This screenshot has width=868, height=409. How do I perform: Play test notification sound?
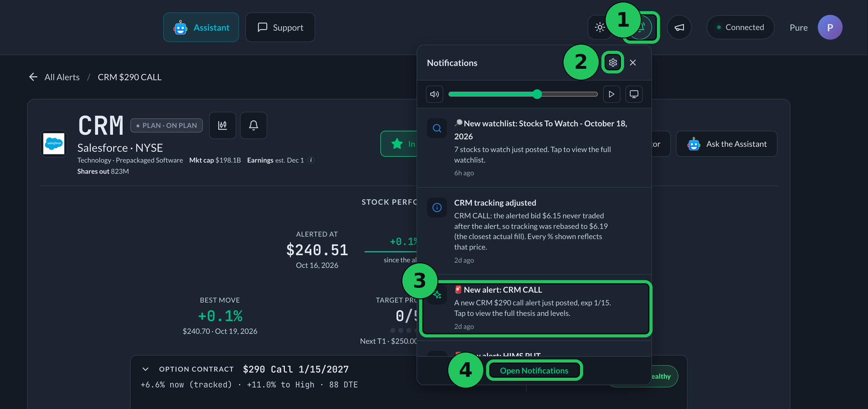click(612, 94)
